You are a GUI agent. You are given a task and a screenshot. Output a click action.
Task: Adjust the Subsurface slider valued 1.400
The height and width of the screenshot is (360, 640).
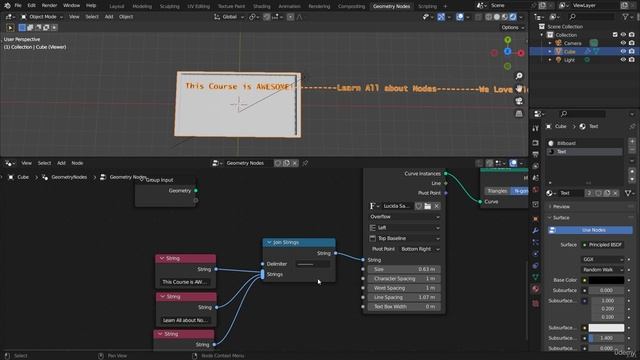click(x=606, y=338)
